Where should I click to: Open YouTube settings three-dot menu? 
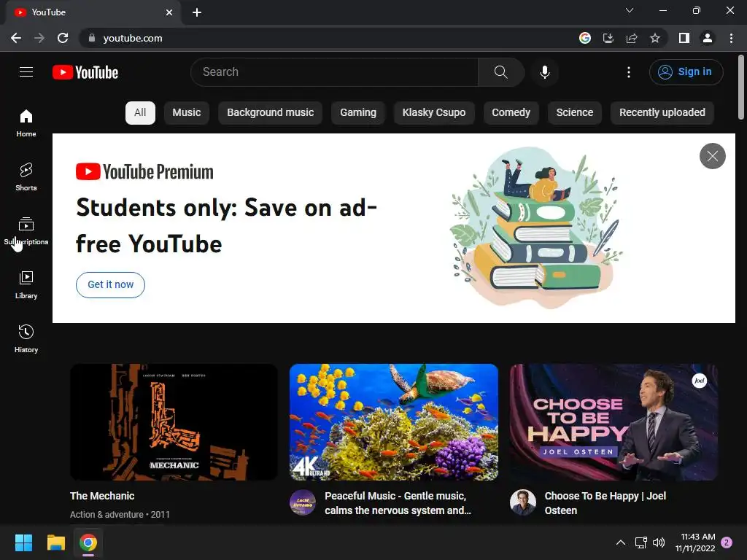point(628,72)
